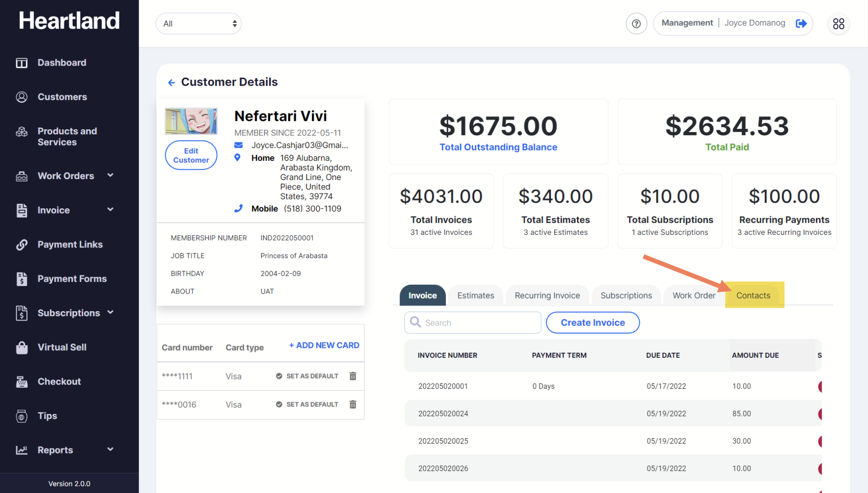
Task: Set card ****1111 as default
Action: click(307, 376)
